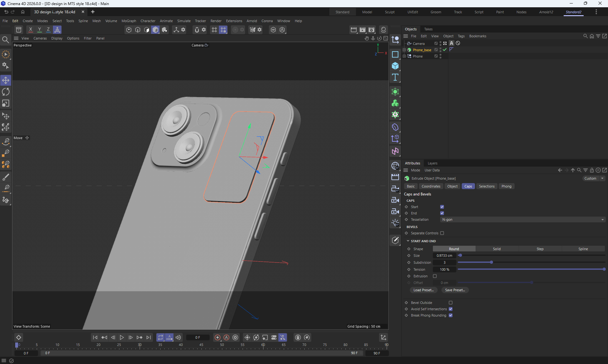
Task: Select the Scale tool
Action: tap(6, 103)
